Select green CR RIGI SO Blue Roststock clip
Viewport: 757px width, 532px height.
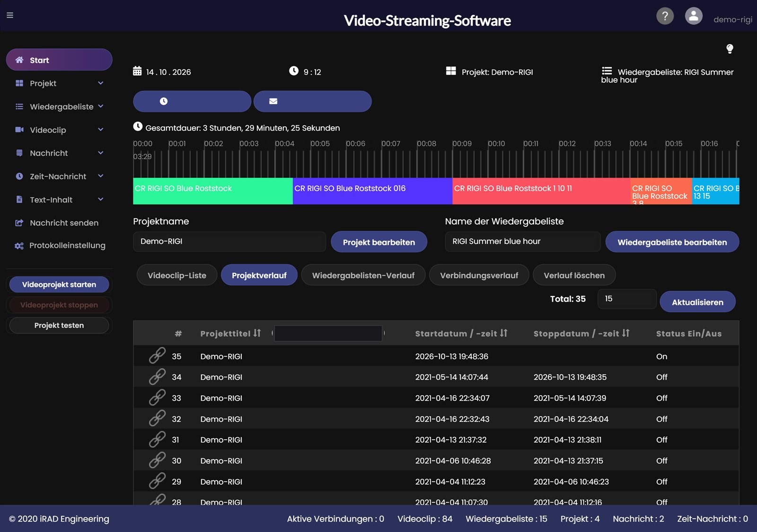tap(213, 191)
